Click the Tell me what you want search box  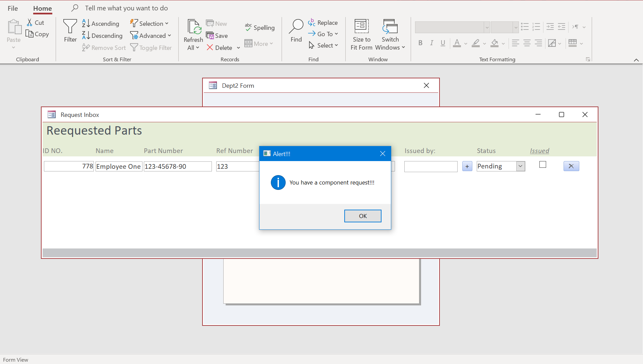[126, 8]
